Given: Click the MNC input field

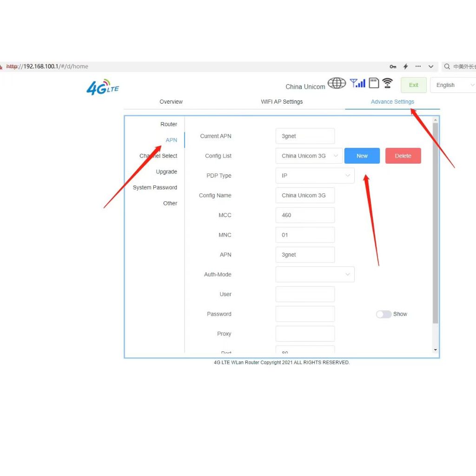Looking at the screenshot, I should (x=305, y=235).
